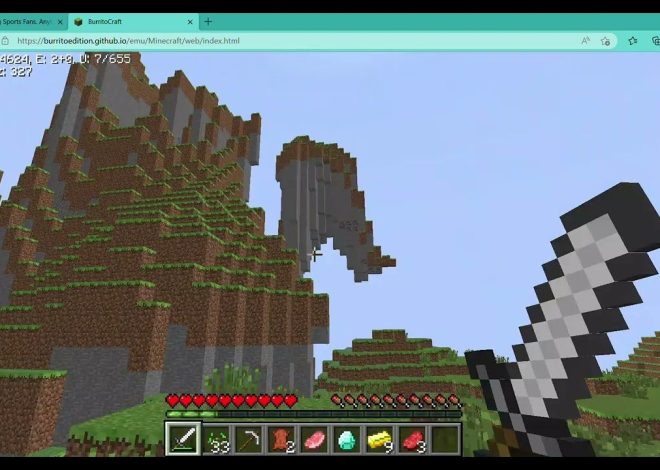Open the Favorites list icon

pyautogui.click(x=633, y=41)
